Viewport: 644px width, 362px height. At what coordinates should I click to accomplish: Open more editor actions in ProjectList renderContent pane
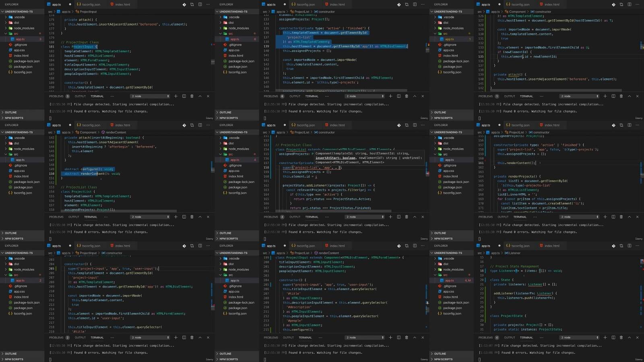coord(423,246)
